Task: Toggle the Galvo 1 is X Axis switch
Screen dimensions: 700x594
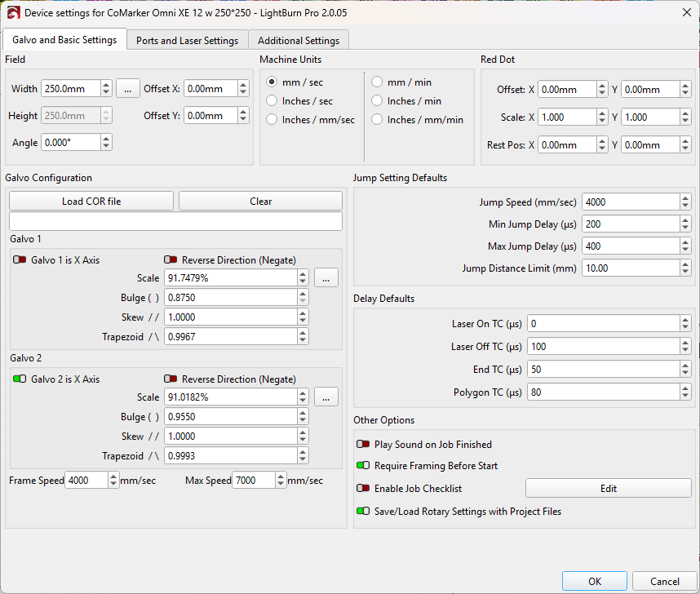Action: pyautogui.click(x=20, y=260)
